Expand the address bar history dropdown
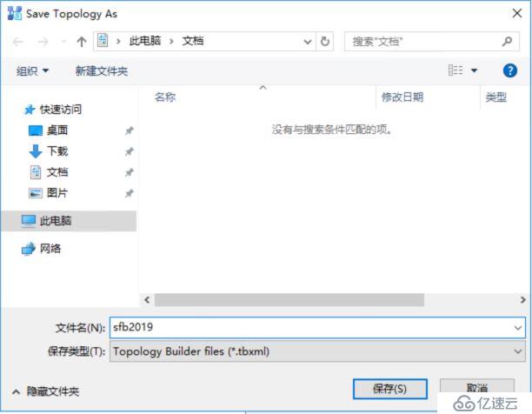Screen dimensions: 532x414 [x=308, y=42]
